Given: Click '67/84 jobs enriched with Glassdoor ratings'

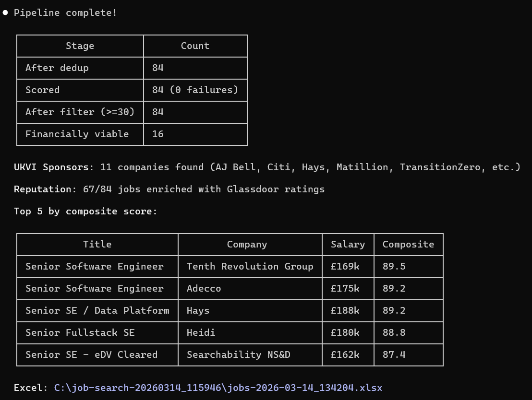Looking at the screenshot, I should click(204, 189).
